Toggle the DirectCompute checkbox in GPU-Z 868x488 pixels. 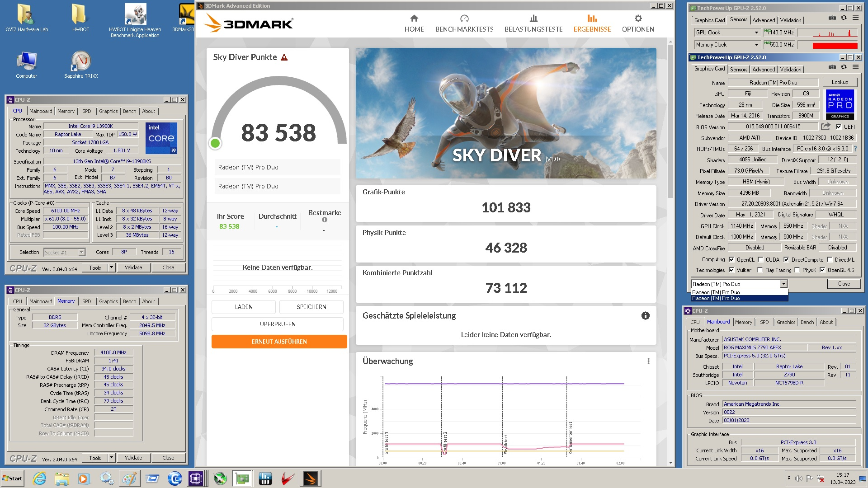click(786, 260)
